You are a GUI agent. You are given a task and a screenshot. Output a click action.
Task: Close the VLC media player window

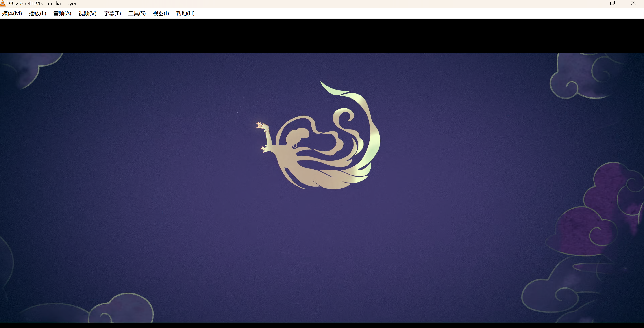[x=633, y=3]
